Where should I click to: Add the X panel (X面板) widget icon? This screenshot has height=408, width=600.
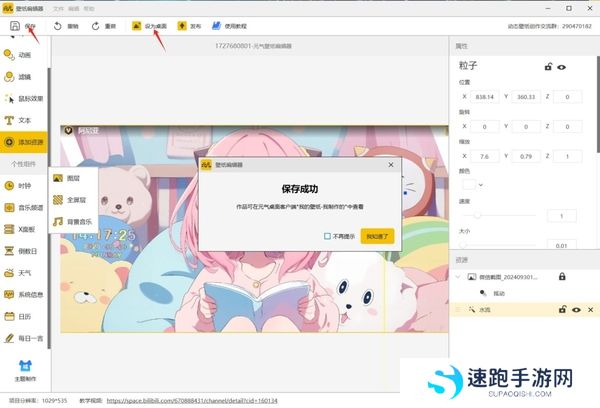pos(9,229)
